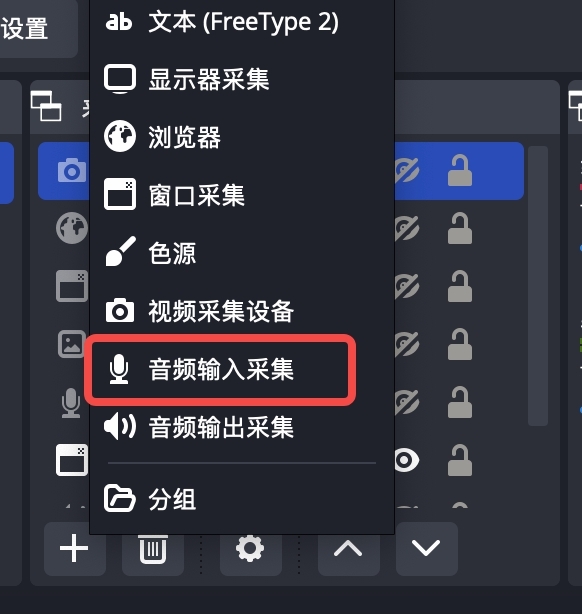The image size is (582, 614).
Task: Click the 浏览器 globe icon in menu
Action: point(120,136)
